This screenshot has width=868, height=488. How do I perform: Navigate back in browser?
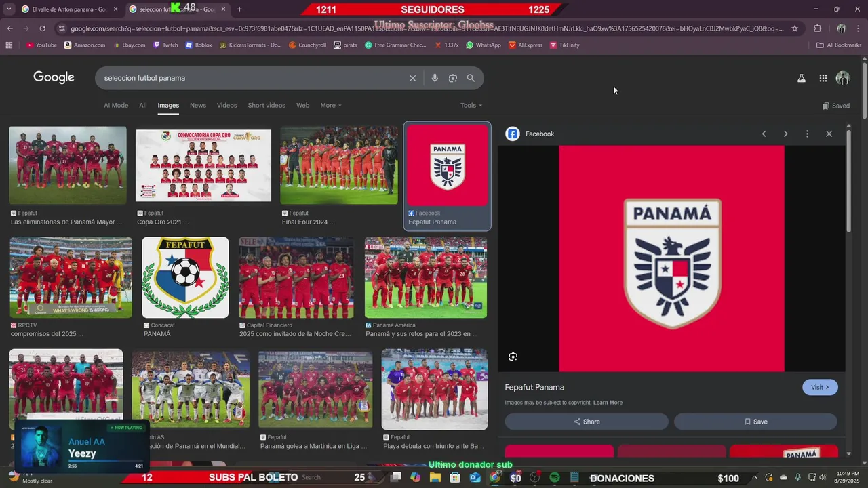tap(9, 28)
